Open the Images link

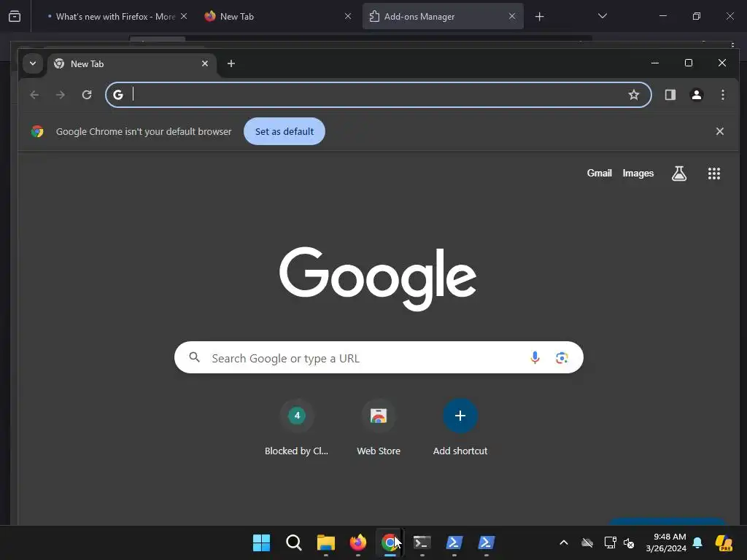638,174
